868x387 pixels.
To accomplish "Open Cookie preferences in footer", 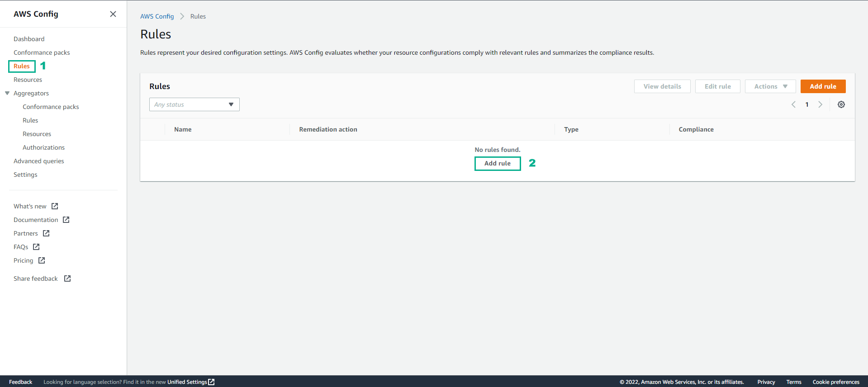I will point(836,382).
